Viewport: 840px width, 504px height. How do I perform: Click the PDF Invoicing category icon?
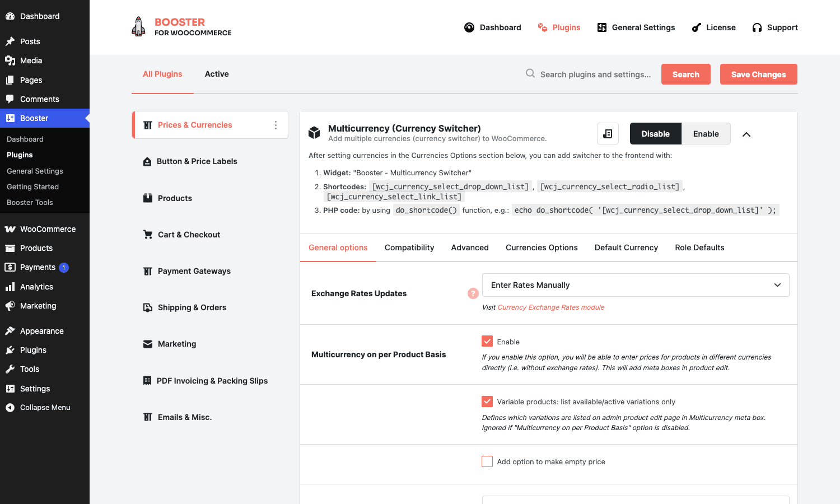(147, 381)
